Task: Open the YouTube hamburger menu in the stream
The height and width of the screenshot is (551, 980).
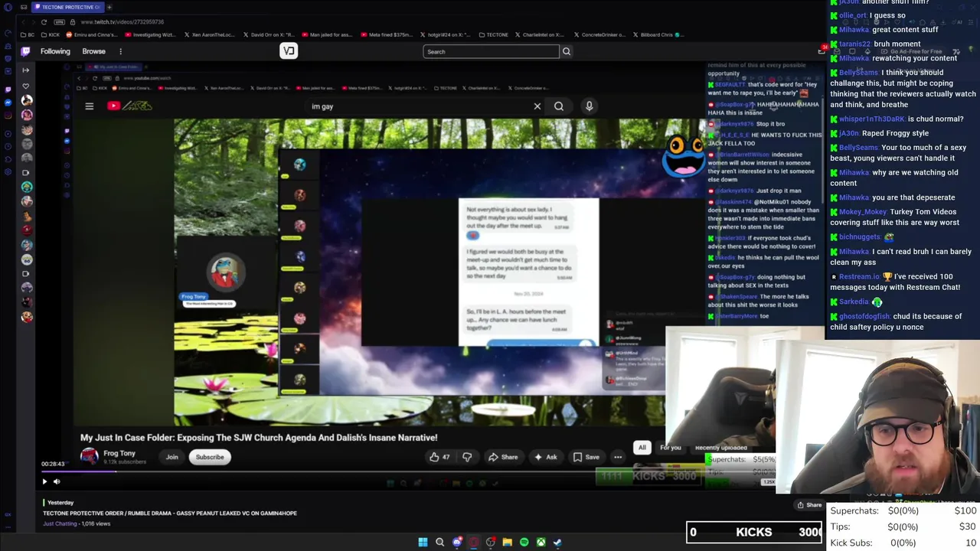Action: click(89, 106)
